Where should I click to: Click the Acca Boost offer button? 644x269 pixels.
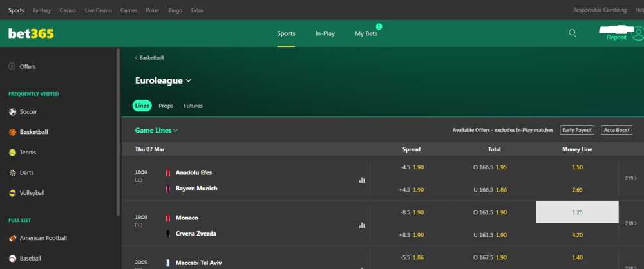[x=616, y=130]
